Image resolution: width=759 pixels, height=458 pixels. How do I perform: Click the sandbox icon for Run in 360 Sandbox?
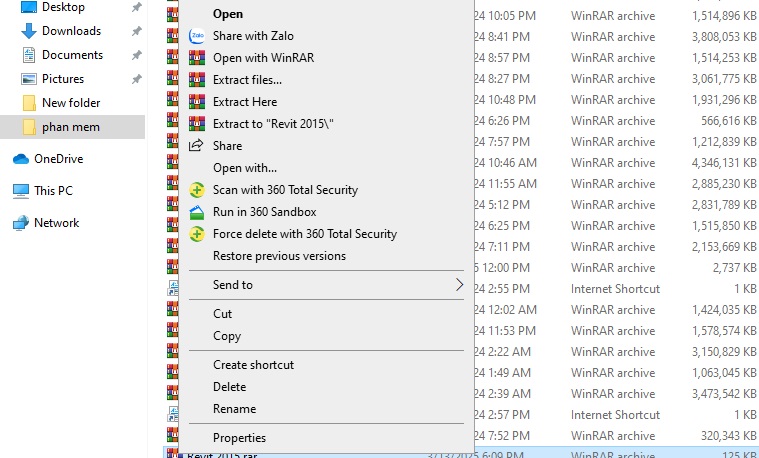(x=198, y=212)
